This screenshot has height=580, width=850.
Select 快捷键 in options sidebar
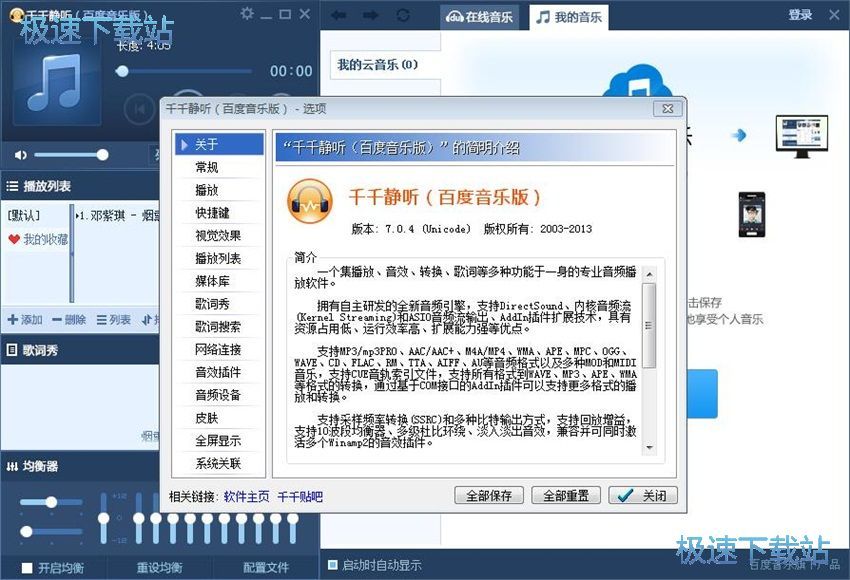click(x=220, y=213)
